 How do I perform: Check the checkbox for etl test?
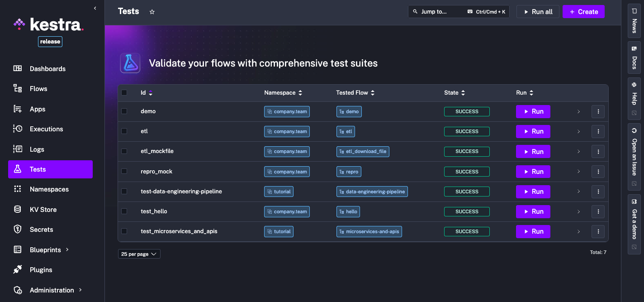tap(124, 131)
